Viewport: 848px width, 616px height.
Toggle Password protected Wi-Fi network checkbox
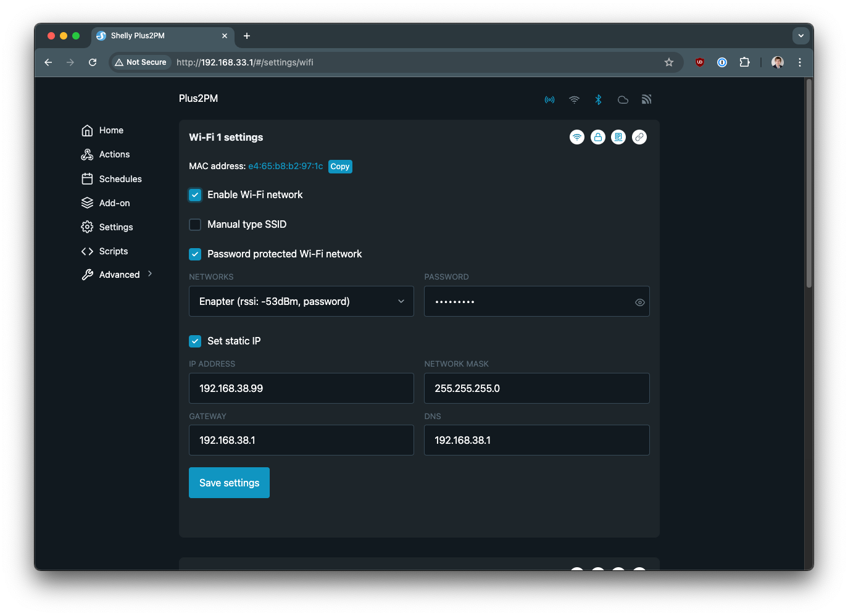click(195, 254)
